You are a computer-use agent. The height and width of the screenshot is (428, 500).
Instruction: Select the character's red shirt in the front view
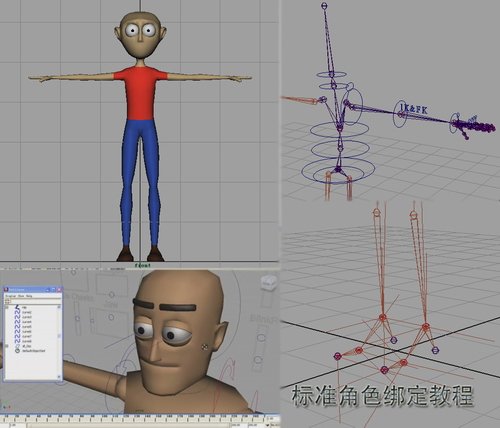click(140, 93)
